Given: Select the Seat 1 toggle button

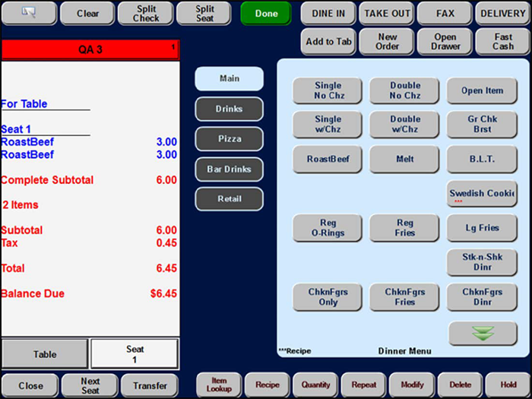Looking at the screenshot, I should click(135, 354).
